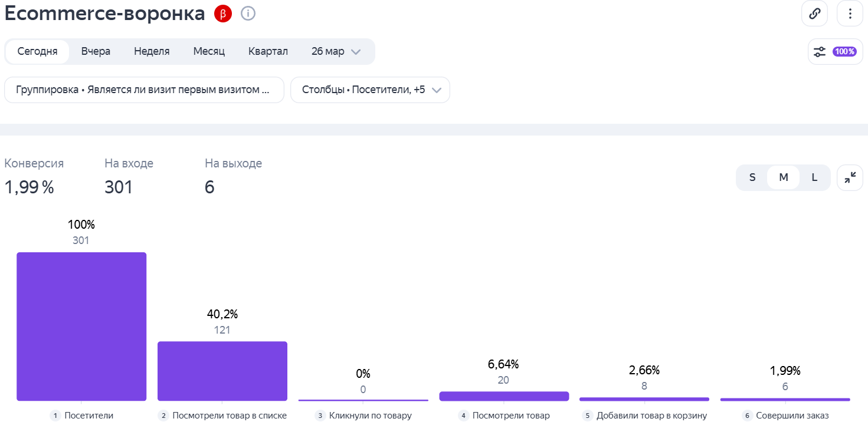Screen dimensions: 868x435
Task: Click the Посмотрели товар funnel bar
Action: (504, 396)
